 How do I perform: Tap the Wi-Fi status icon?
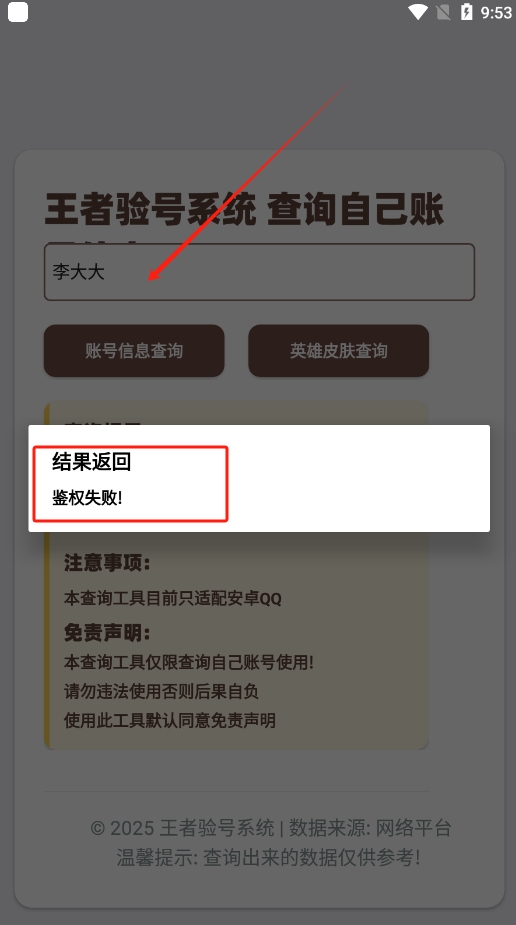pyautogui.click(x=418, y=12)
